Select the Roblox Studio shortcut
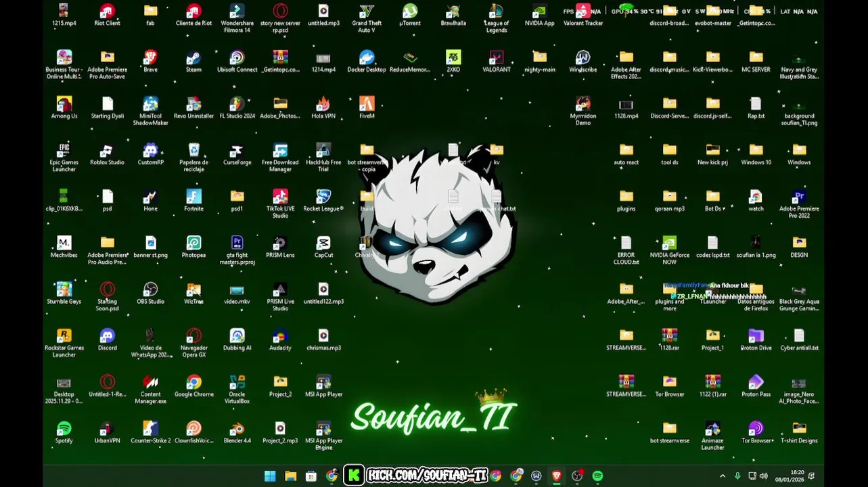Image resolution: width=868 pixels, height=487 pixels. tap(107, 154)
